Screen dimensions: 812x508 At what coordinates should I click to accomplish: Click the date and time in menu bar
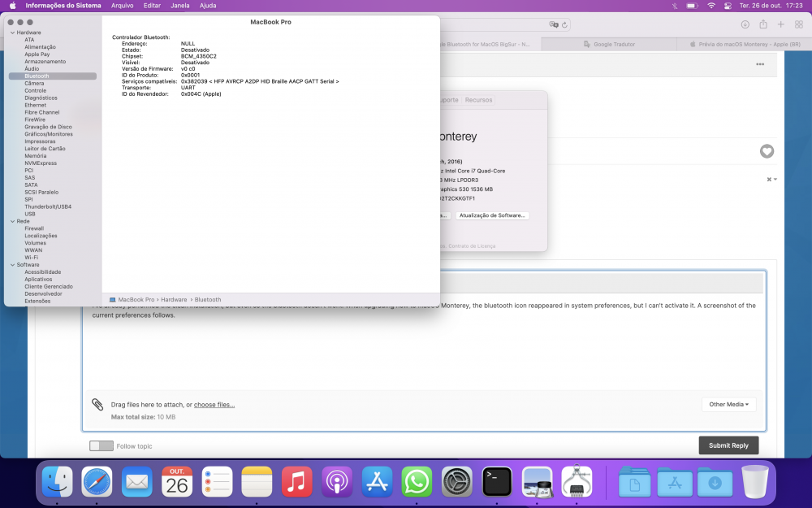[x=771, y=6]
